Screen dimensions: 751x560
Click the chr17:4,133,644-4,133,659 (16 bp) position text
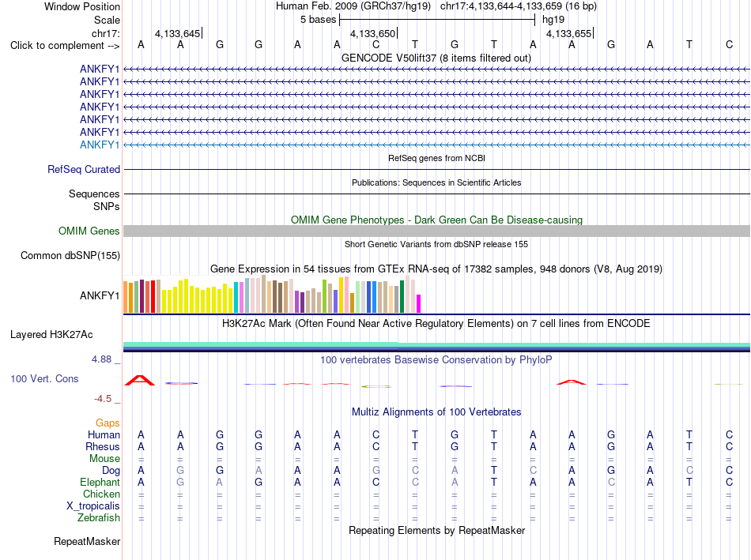[519, 6]
